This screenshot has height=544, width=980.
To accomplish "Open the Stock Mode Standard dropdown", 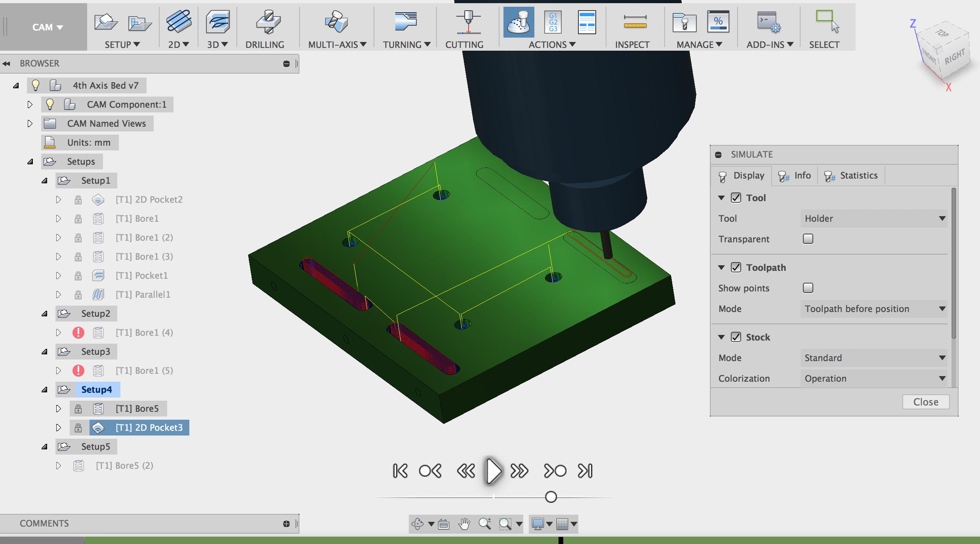I will pyautogui.click(x=874, y=358).
